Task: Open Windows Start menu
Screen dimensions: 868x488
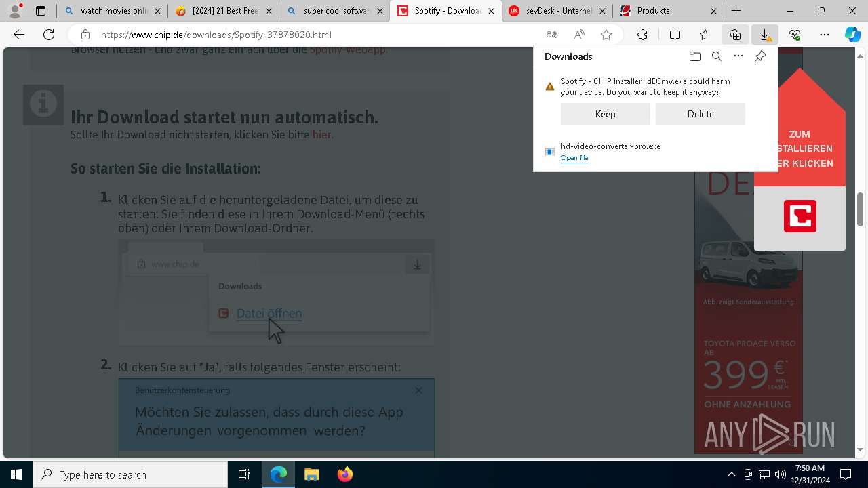Action: 16,474
